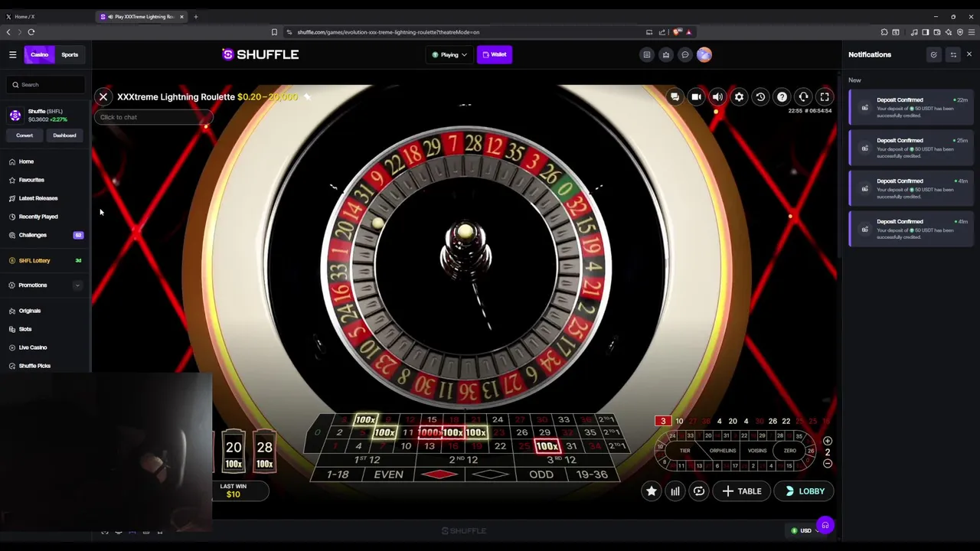Screen dimensions: 980x551
Task: Toggle the video camera icon
Action: point(696,97)
